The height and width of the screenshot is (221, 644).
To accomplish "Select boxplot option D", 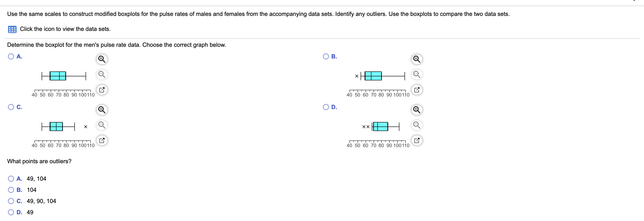I will pos(326,107).
